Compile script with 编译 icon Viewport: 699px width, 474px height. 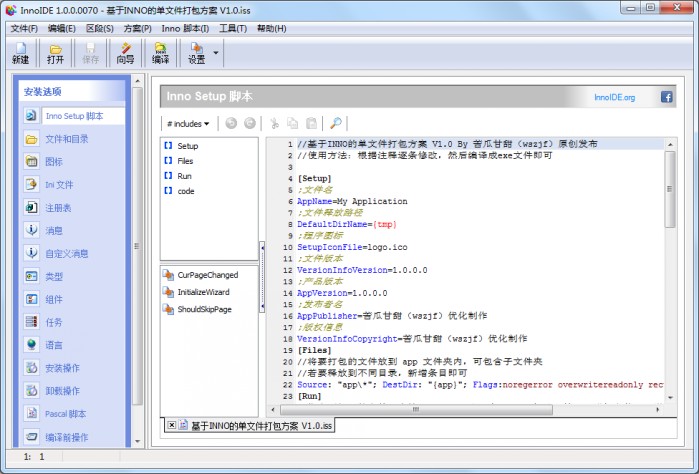coord(160,53)
